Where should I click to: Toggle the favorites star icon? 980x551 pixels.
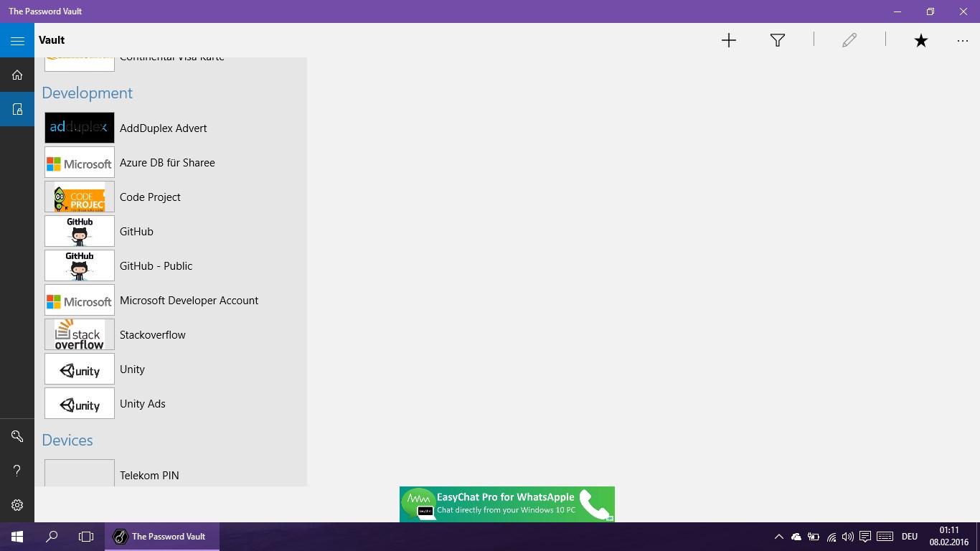(x=921, y=41)
